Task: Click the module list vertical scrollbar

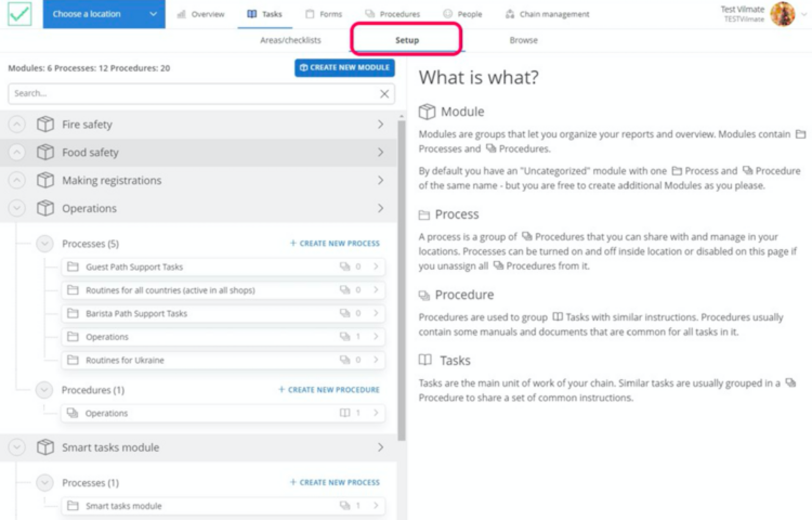Action: tap(401, 279)
